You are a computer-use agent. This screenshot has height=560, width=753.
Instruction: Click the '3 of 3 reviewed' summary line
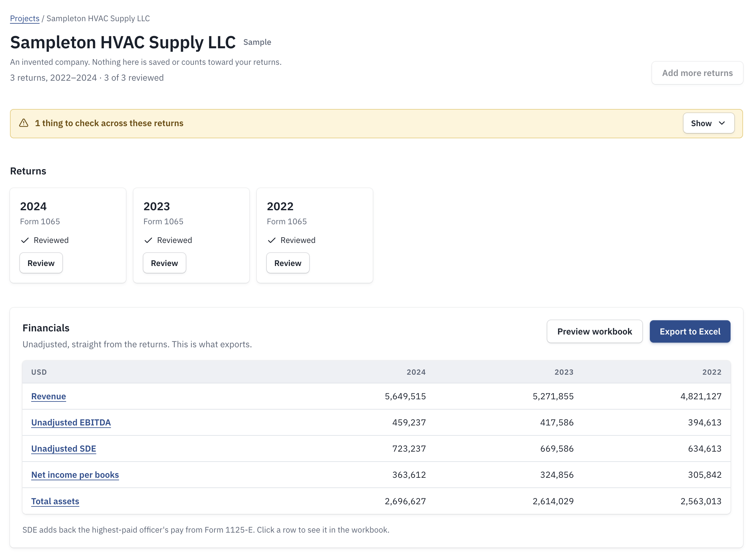[x=134, y=78]
